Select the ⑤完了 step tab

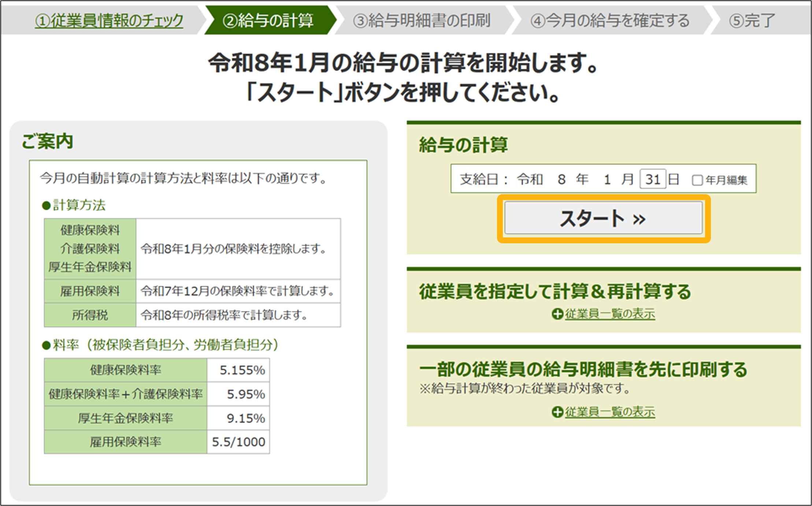click(752, 21)
